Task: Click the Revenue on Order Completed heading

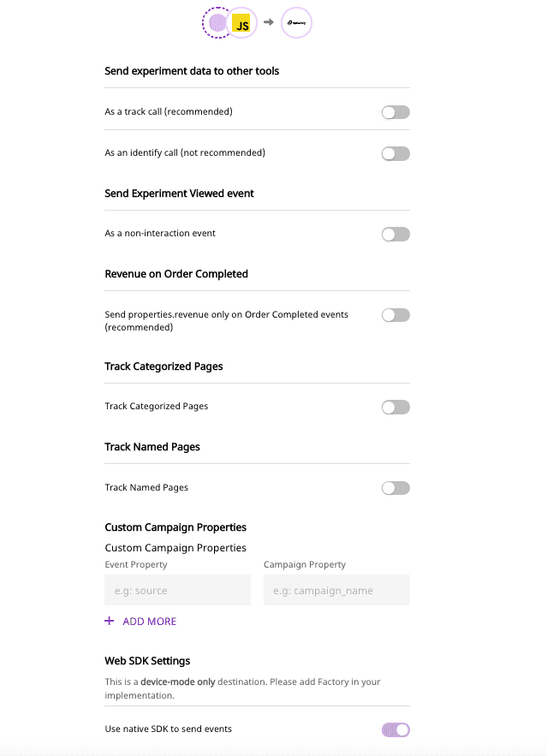Action: click(176, 274)
